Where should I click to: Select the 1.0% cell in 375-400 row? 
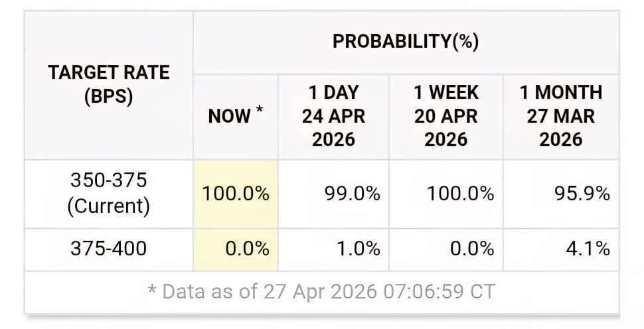(x=333, y=249)
